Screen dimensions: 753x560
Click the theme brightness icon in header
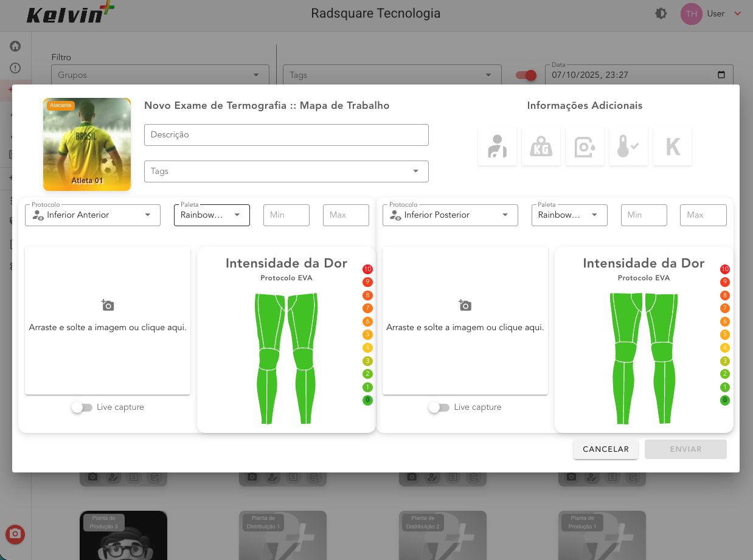tap(661, 13)
